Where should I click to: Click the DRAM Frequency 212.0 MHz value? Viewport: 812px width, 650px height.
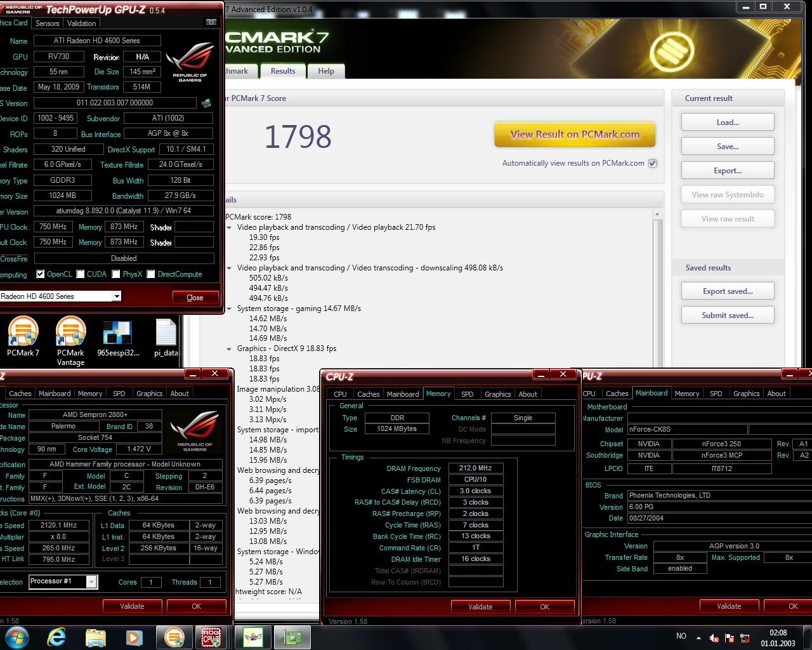pyautogui.click(x=476, y=468)
